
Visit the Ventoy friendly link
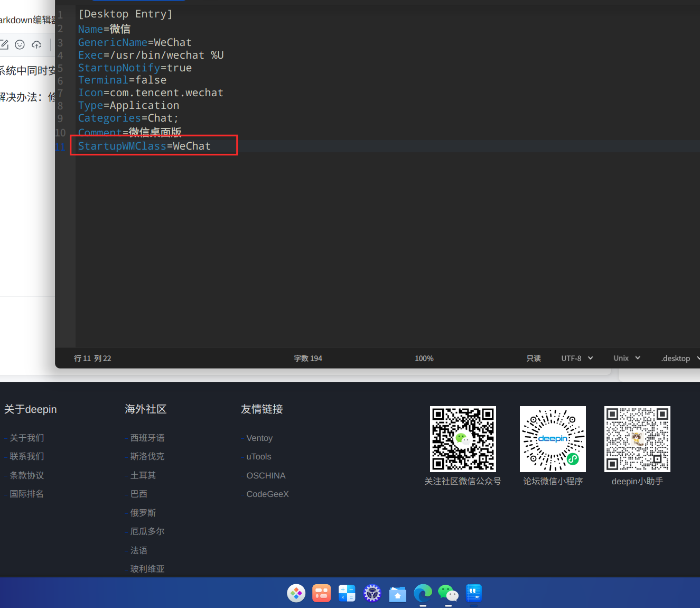(259, 438)
